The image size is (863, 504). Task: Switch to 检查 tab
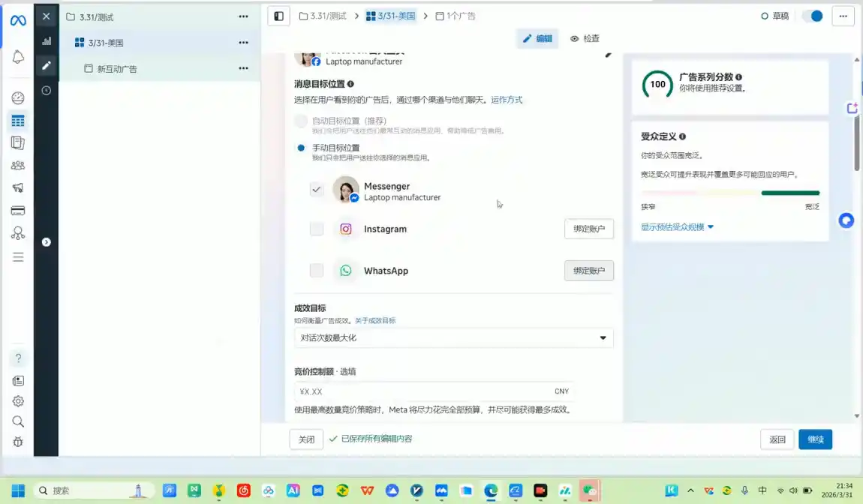pyautogui.click(x=585, y=38)
